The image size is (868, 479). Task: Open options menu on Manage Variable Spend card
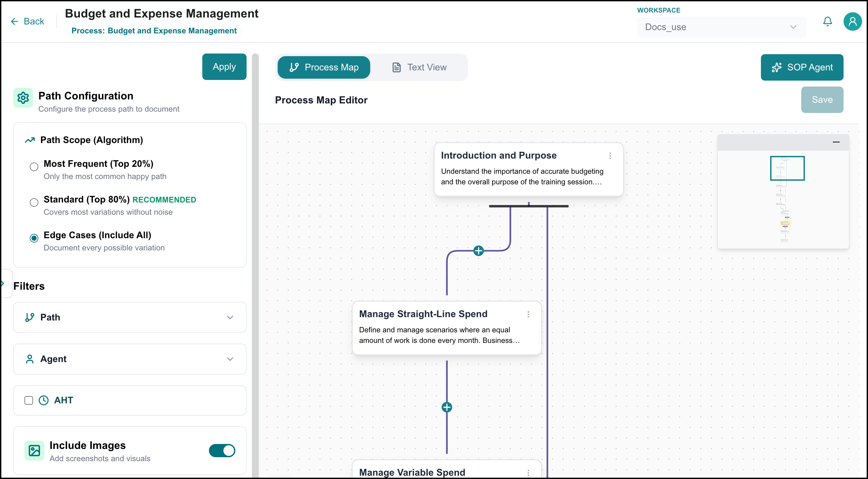click(x=528, y=473)
